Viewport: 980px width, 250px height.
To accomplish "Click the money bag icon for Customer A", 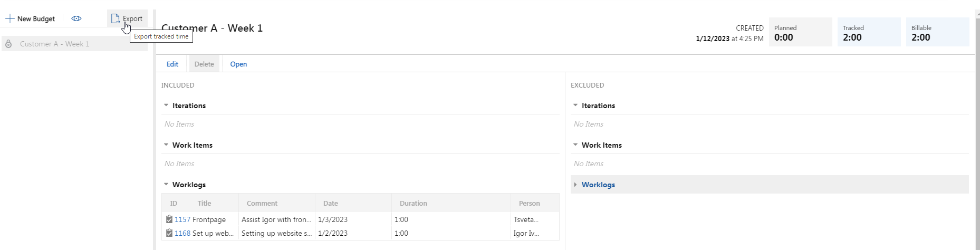I will point(8,44).
